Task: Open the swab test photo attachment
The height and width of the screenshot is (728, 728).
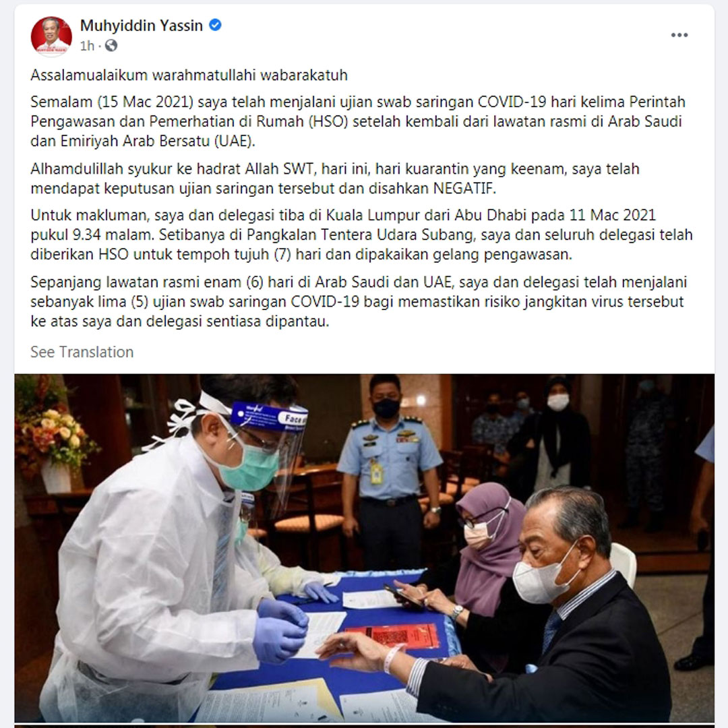Action: [365, 548]
